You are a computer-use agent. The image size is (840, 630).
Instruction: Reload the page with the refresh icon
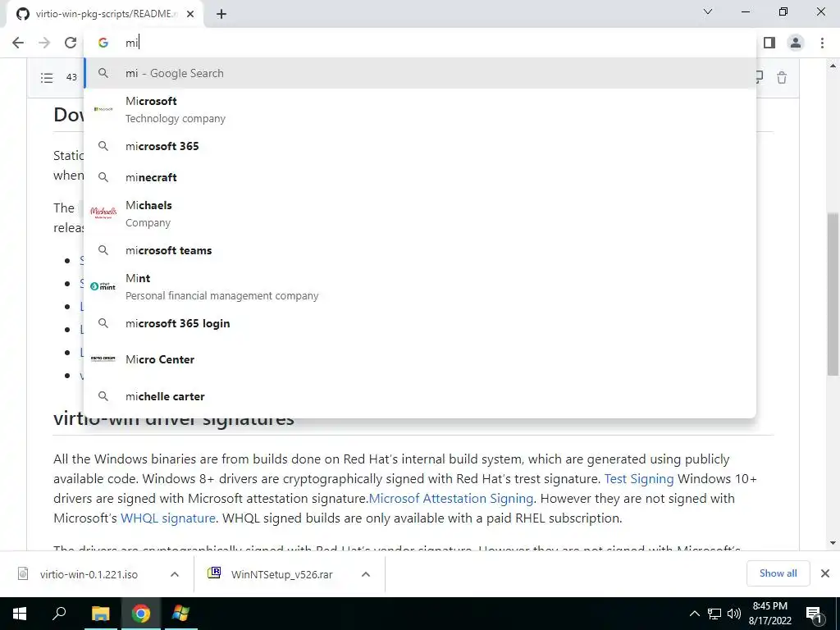pos(71,43)
